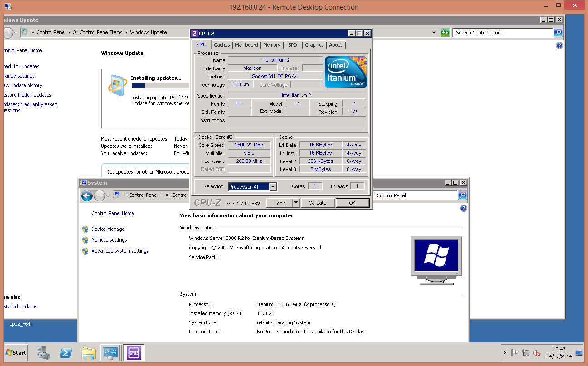Image resolution: width=588 pixels, height=366 pixels.
Task: Open Advanced system settings link
Action: [x=120, y=251]
